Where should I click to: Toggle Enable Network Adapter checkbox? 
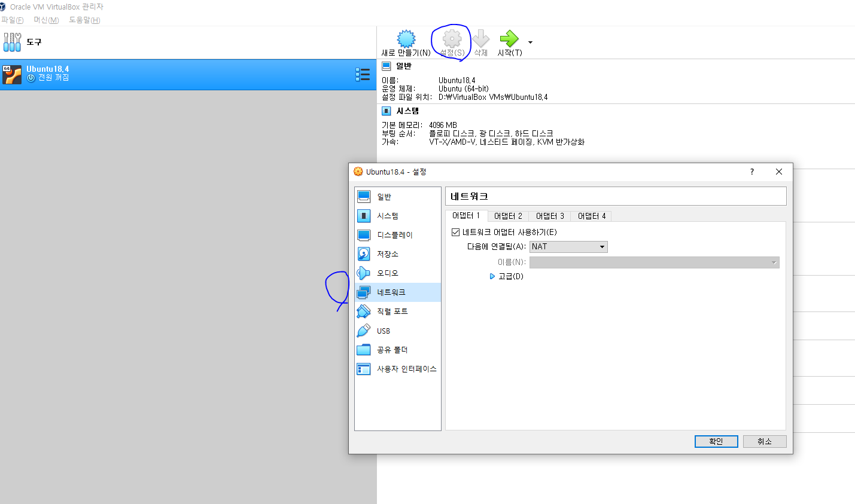click(456, 232)
